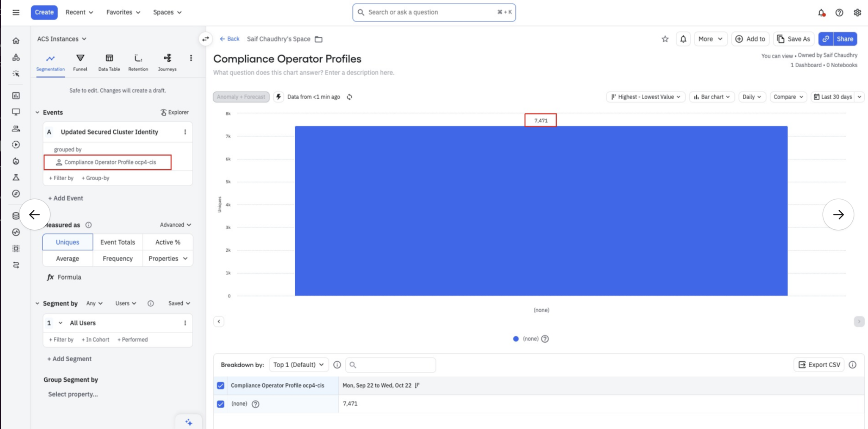Screen dimensions: 868x429
Task: Open the Journeys chart type
Action: pyautogui.click(x=167, y=62)
